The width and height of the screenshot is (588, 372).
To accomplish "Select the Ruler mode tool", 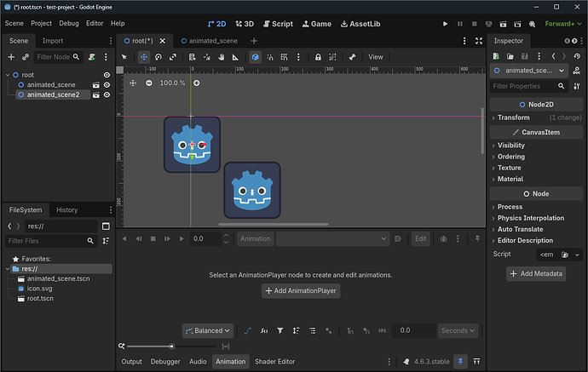I will [x=235, y=57].
